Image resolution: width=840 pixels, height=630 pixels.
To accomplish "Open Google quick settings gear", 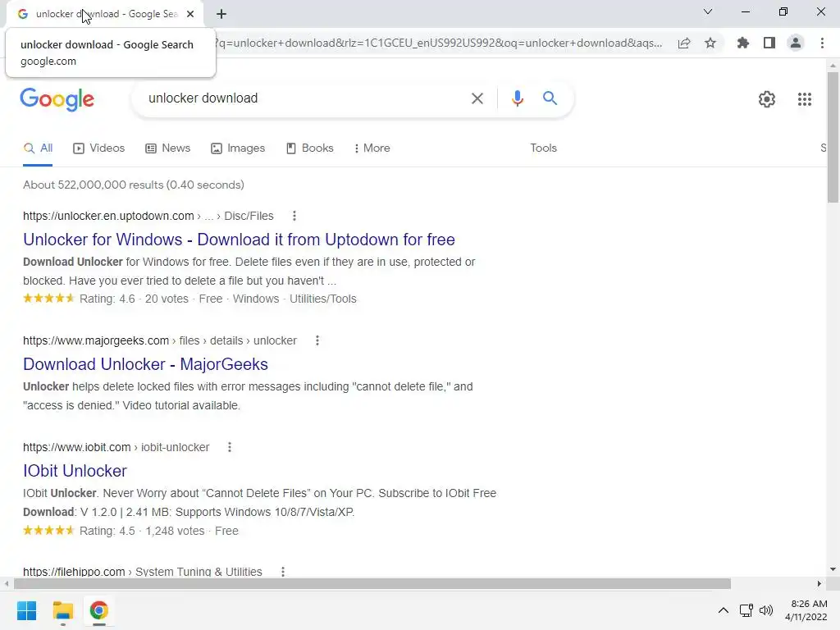I will tap(767, 99).
